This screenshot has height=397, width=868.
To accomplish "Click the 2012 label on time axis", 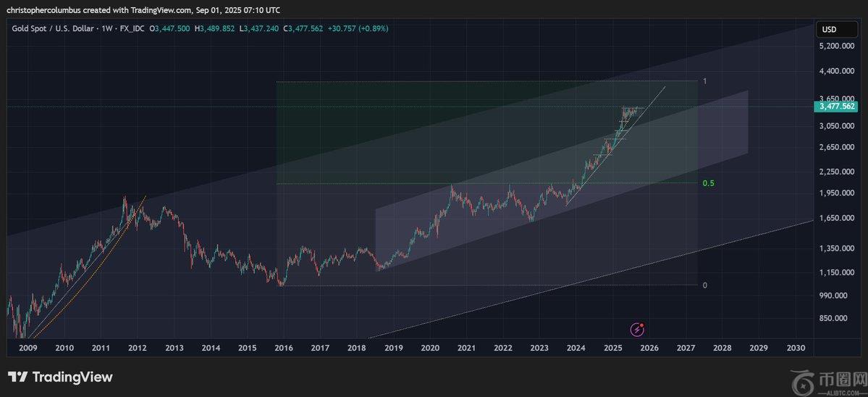I will (138, 348).
